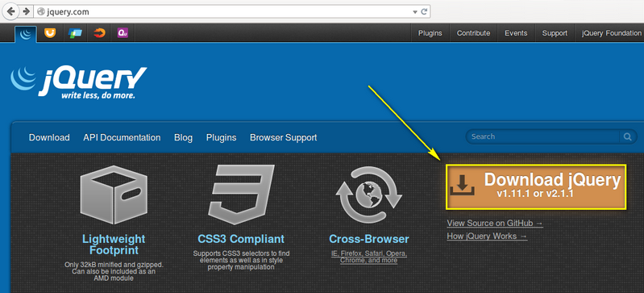Screen dimensions: 644x293
Task: Open the jQuery Mobile project icon
Action: click(75, 33)
